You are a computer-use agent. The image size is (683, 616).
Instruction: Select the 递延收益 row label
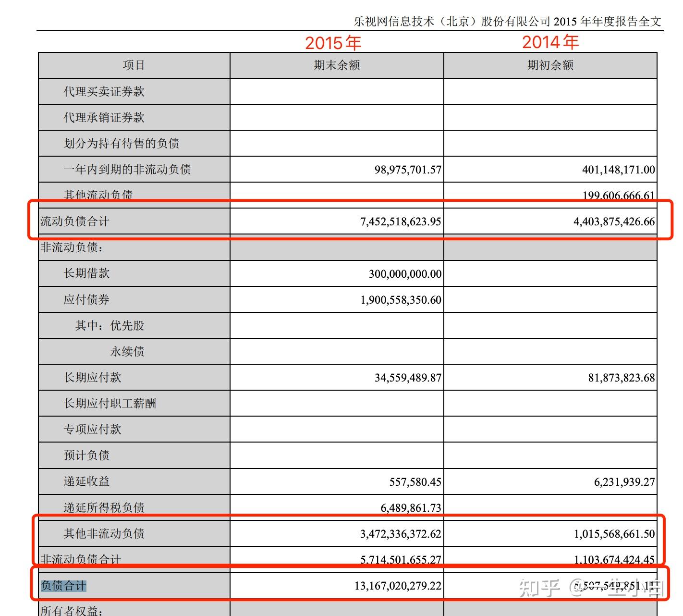tap(86, 481)
